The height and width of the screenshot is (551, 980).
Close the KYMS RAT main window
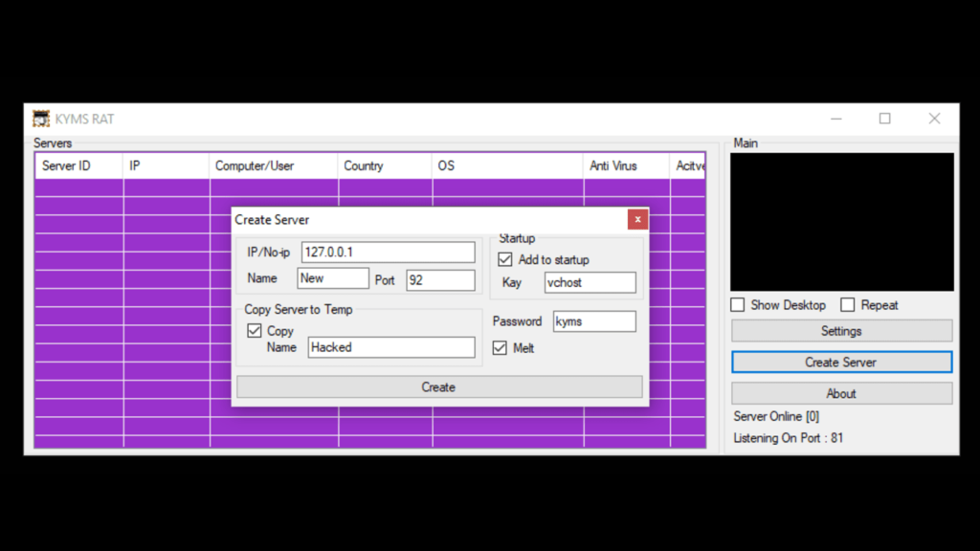(x=934, y=119)
